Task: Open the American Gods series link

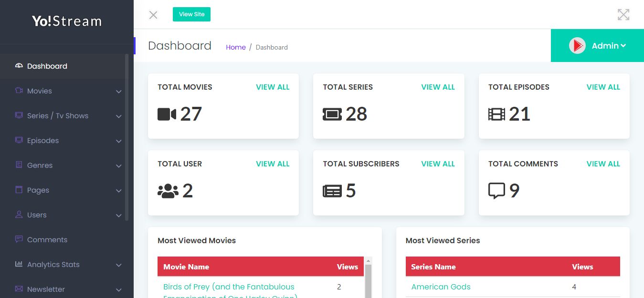Action: [441, 287]
